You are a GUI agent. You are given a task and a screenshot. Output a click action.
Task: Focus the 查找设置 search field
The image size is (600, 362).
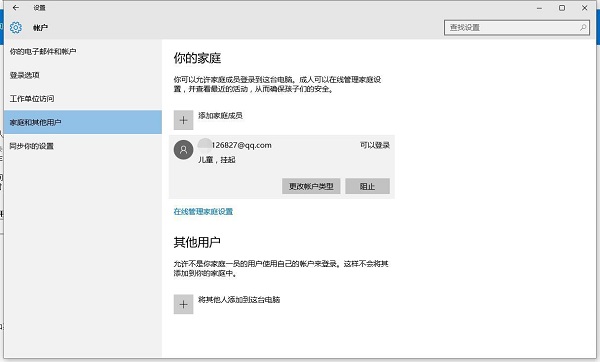point(517,28)
